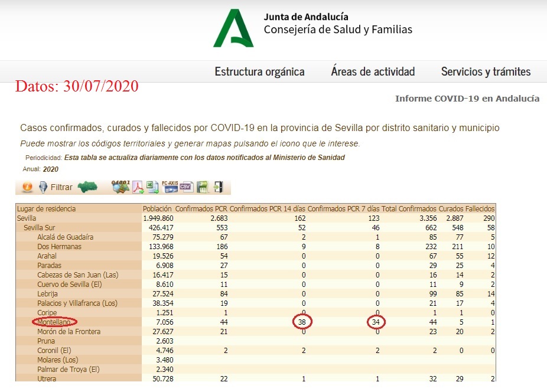Click the Fallecidos column header
This screenshot has height=392, width=547.
click(x=480, y=208)
